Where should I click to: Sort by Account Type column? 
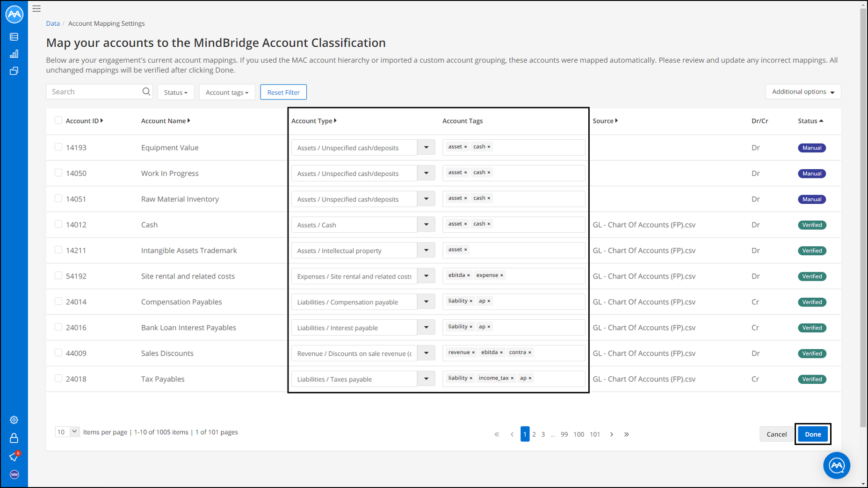click(x=314, y=121)
